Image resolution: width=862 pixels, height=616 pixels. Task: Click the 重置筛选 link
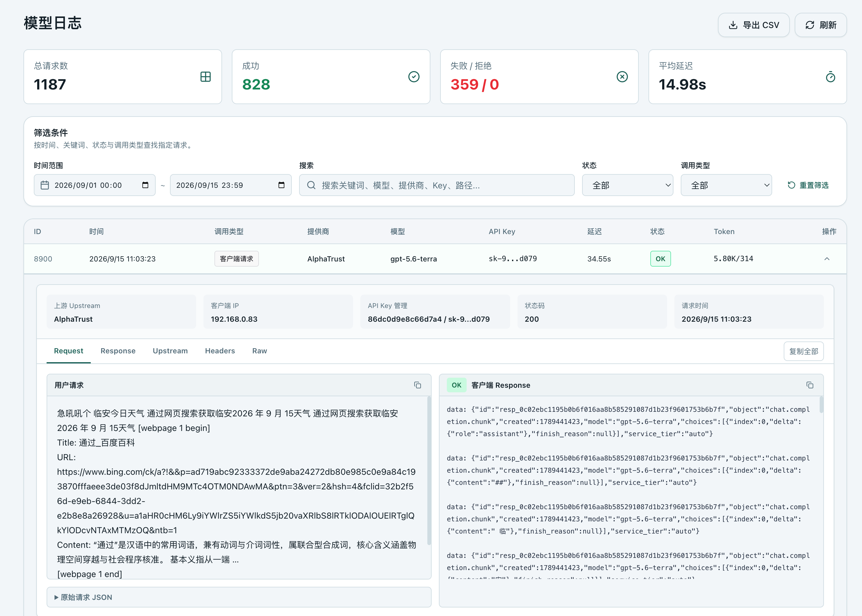pos(808,185)
